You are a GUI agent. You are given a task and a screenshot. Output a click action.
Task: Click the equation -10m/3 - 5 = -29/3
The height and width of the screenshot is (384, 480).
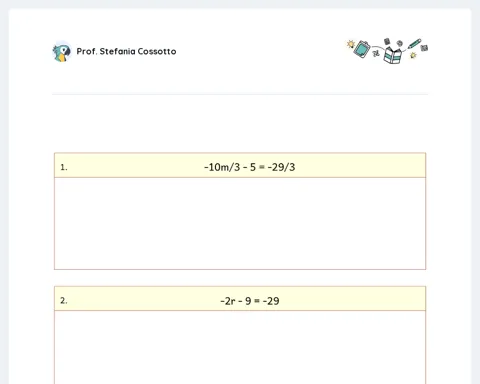249,167
